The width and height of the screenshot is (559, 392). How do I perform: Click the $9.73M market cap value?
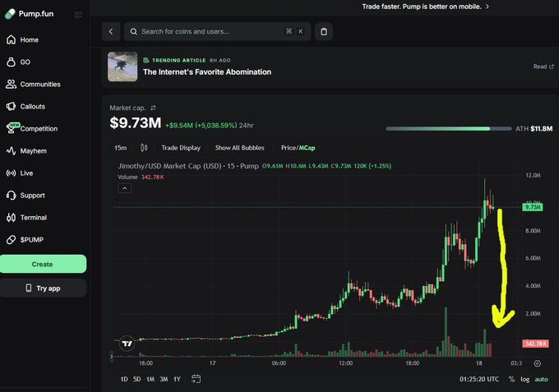[x=136, y=123]
